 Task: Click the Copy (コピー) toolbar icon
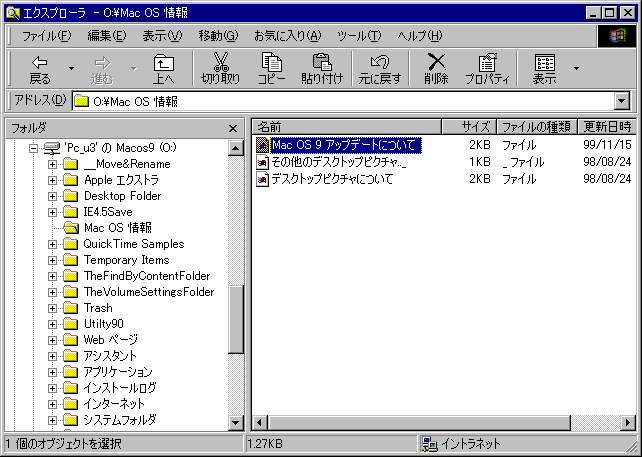[271, 62]
